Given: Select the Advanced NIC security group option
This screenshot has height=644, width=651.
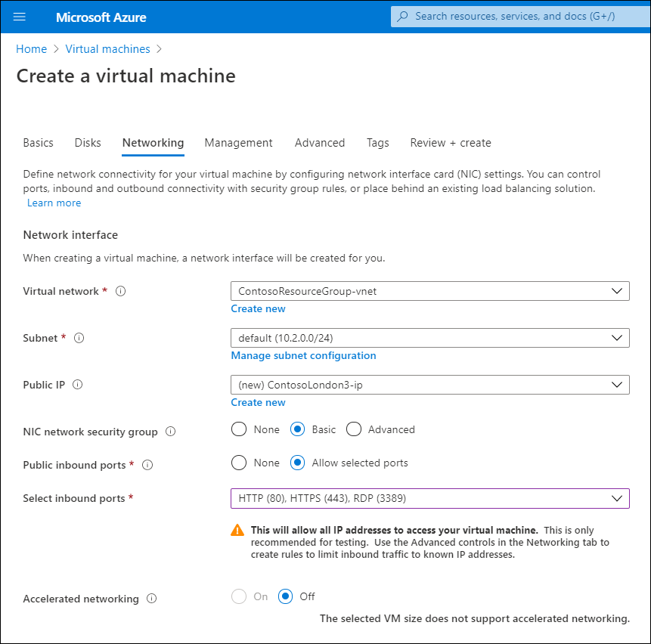Looking at the screenshot, I should point(354,429).
